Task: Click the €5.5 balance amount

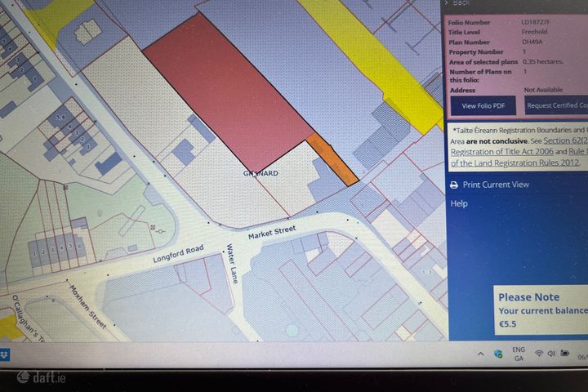Action: tap(507, 323)
